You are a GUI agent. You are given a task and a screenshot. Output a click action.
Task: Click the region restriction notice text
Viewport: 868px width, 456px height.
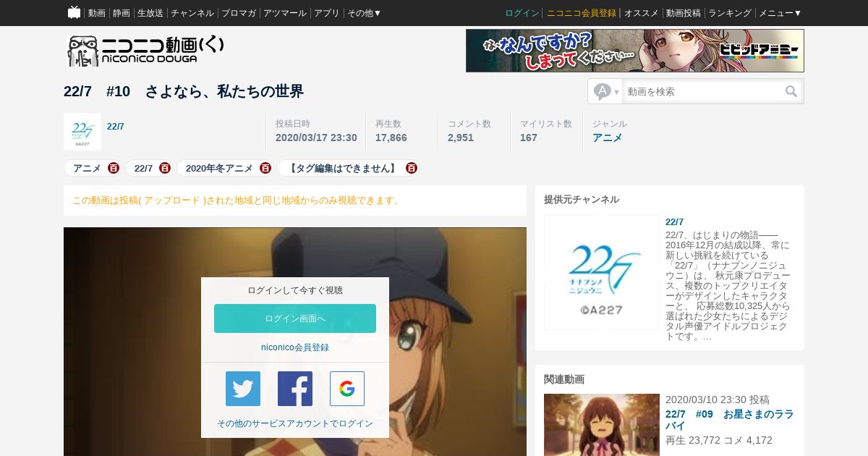tap(237, 200)
